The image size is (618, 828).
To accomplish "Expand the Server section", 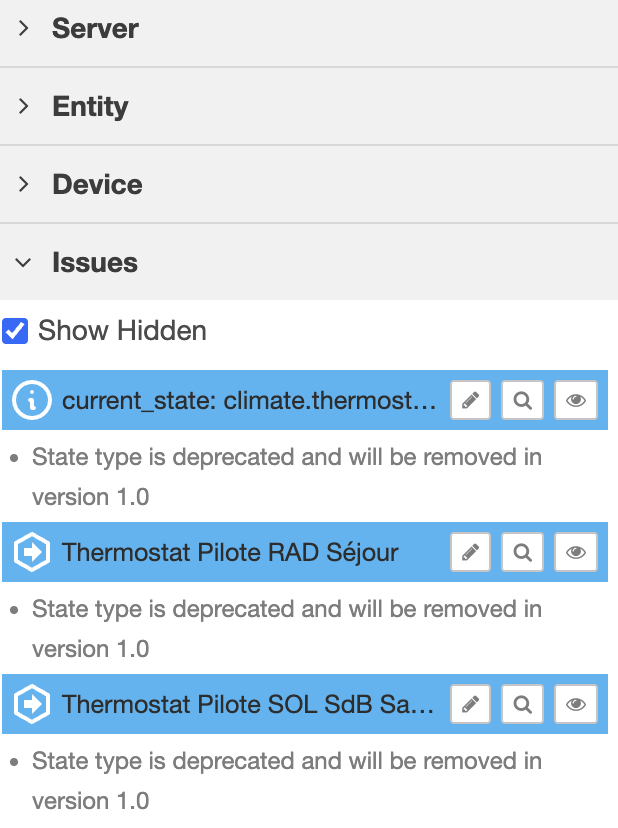I will click(95, 29).
